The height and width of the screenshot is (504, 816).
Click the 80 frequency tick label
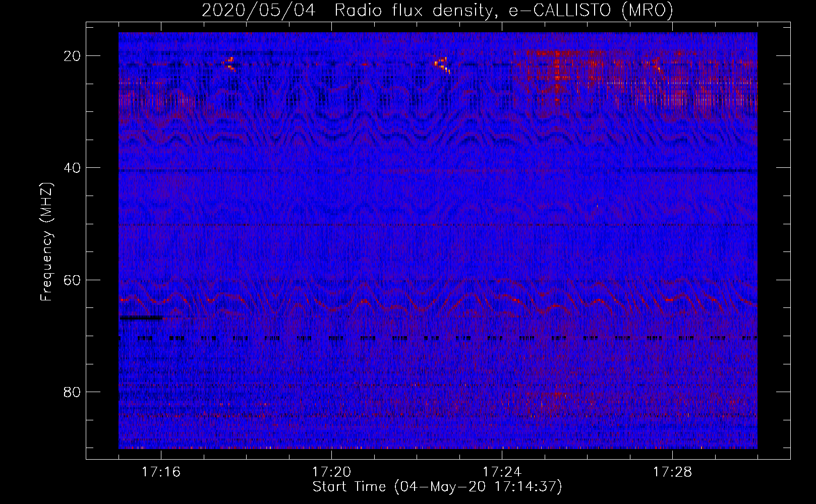[73, 392]
